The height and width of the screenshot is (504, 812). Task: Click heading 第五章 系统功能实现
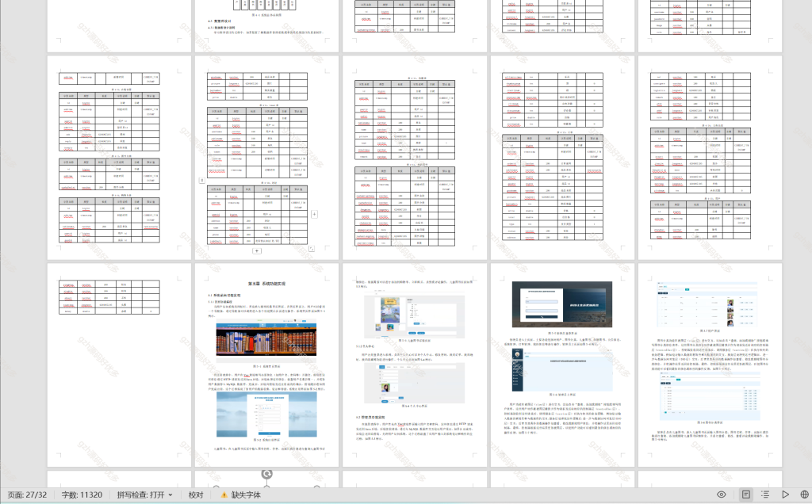pyautogui.click(x=266, y=284)
